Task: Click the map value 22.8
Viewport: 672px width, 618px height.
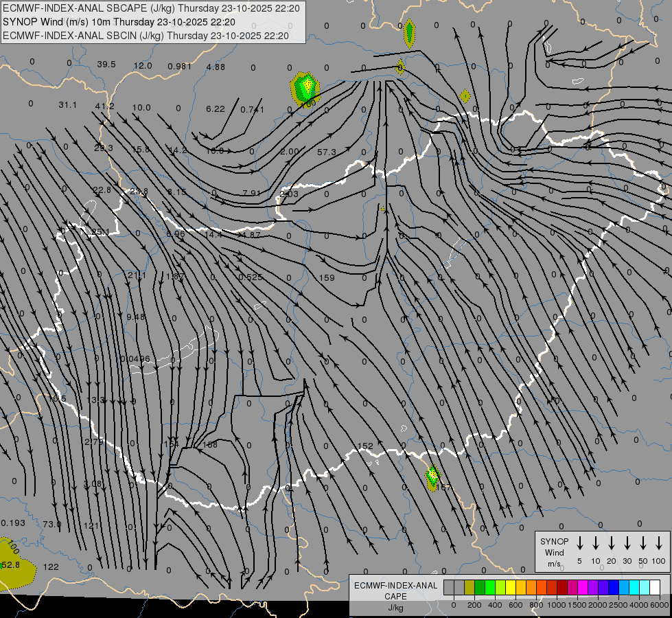Action: click(102, 190)
